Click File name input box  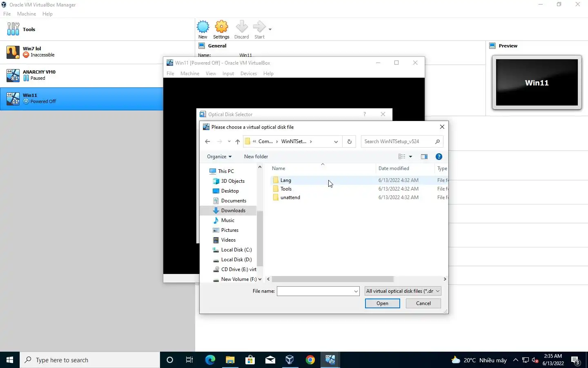(x=315, y=291)
